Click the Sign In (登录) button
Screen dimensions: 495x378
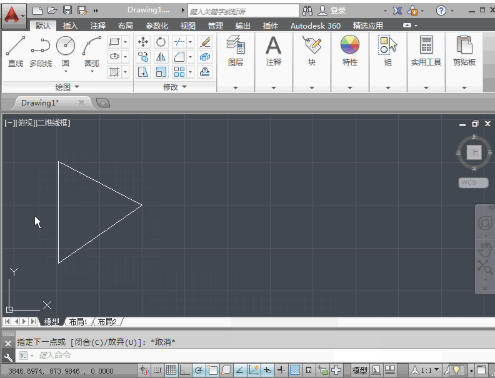click(333, 11)
